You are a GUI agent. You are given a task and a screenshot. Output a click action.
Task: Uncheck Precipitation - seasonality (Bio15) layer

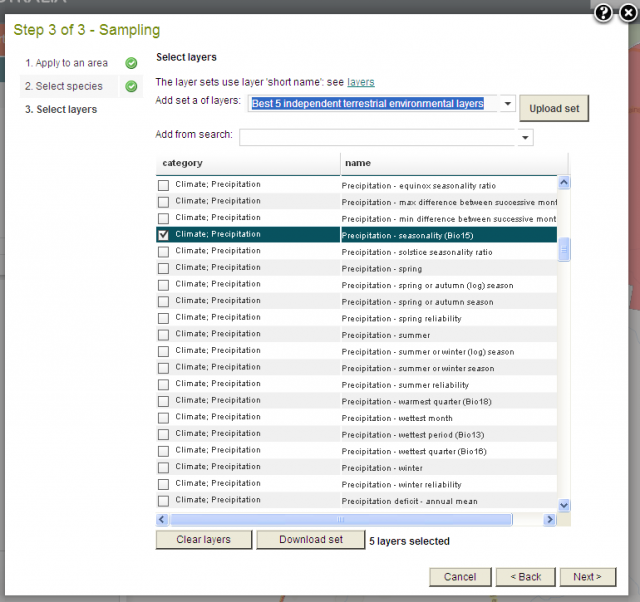point(163,235)
